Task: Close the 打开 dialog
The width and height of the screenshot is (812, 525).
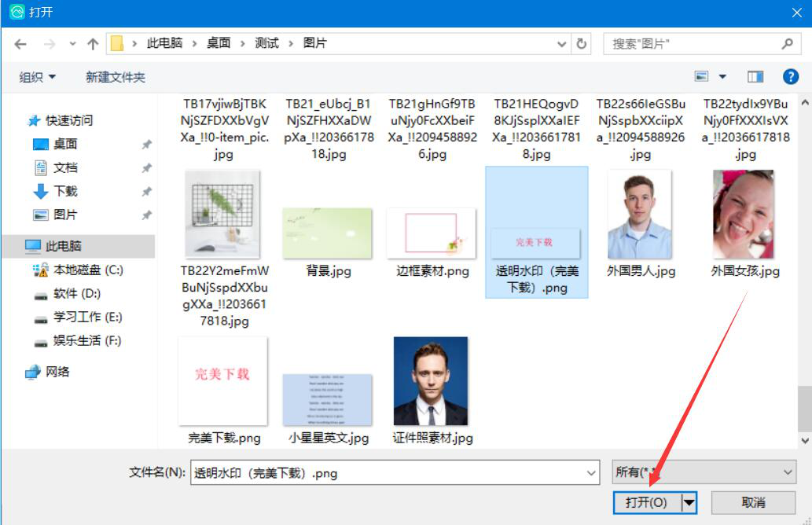Action: coord(796,13)
